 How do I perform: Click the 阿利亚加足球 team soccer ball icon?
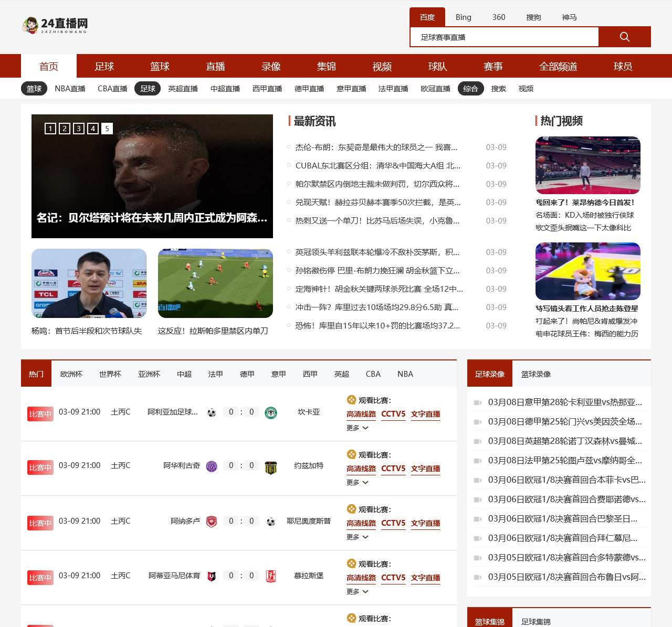tap(212, 413)
